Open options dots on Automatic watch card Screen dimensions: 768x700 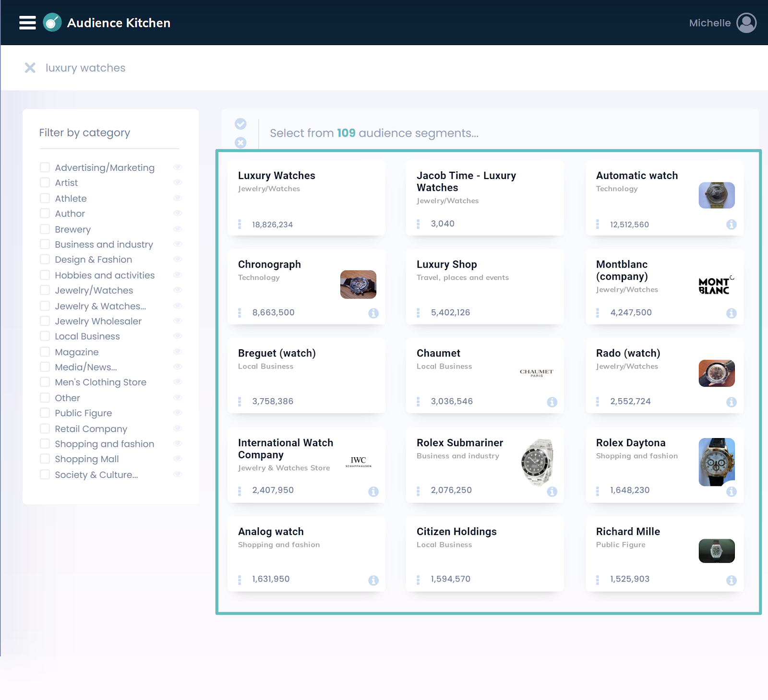[598, 224]
